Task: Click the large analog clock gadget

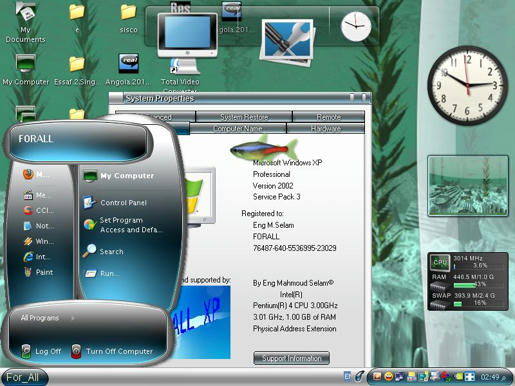Action: click(468, 86)
